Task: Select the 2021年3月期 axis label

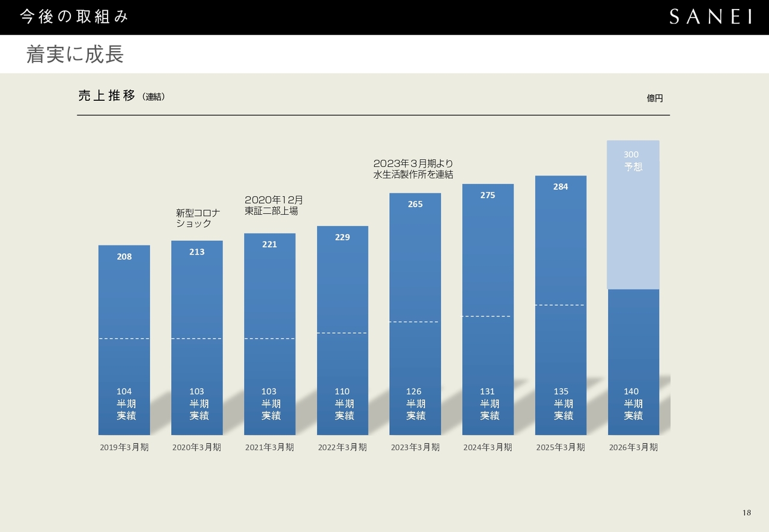Action: (x=270, y=447)
